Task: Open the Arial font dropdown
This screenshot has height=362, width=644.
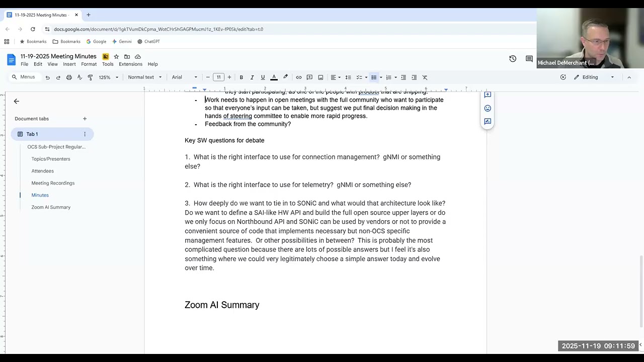Action: pyautogui.click(x=185, y=77)
